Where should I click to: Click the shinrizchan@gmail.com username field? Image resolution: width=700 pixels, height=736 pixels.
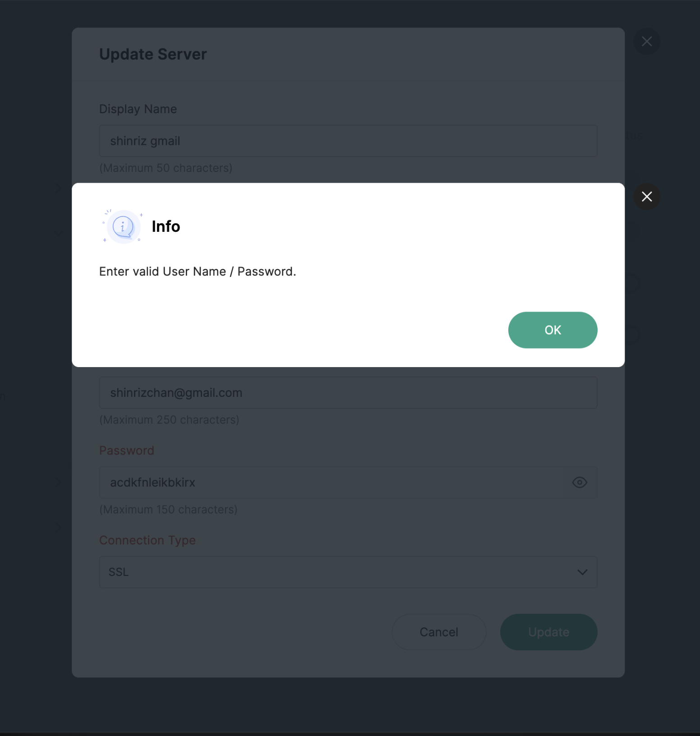pyautogui.click(x=348, y=393)
